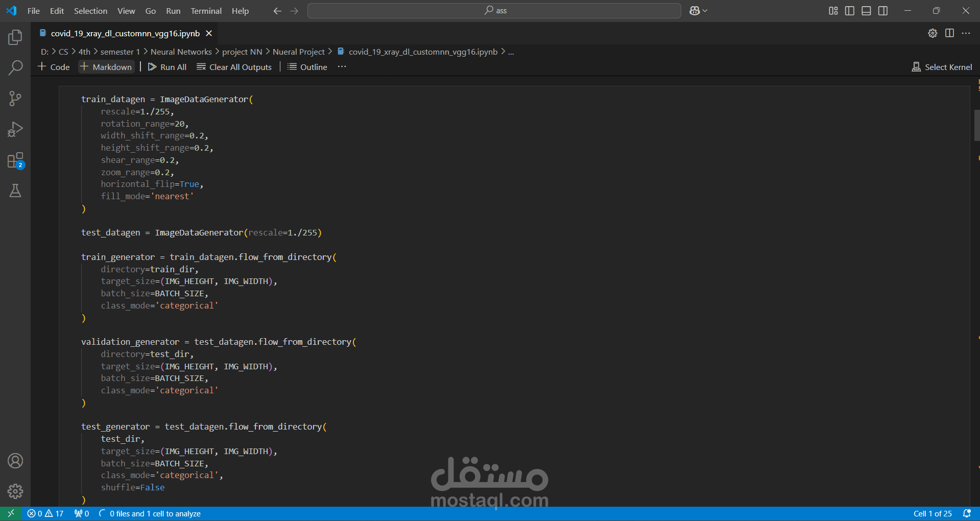
Task: Clear All Outputs of notebook
Action: pyautogui.click(x=234, y=67)
